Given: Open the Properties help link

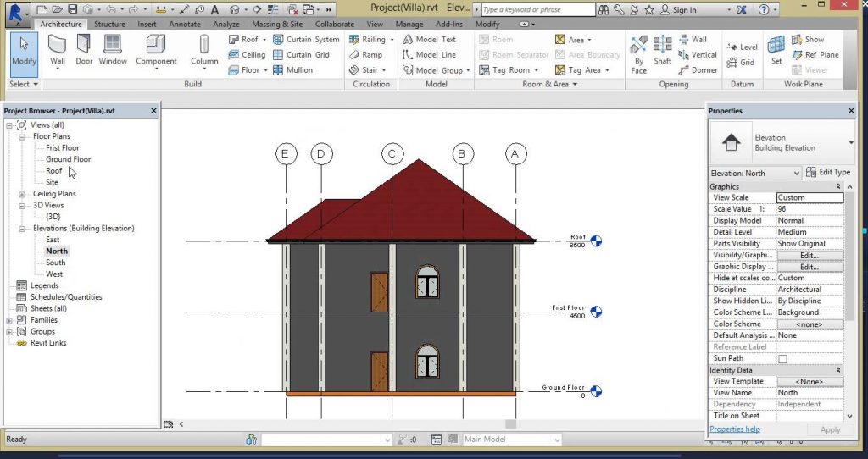Looking at the screenshot, I should click(x=734, y=429).
